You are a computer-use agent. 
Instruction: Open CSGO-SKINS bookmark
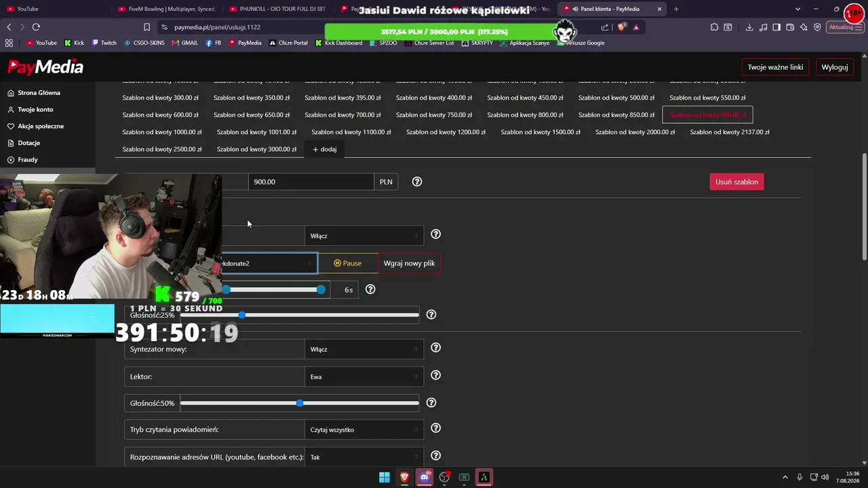[144, 43]
